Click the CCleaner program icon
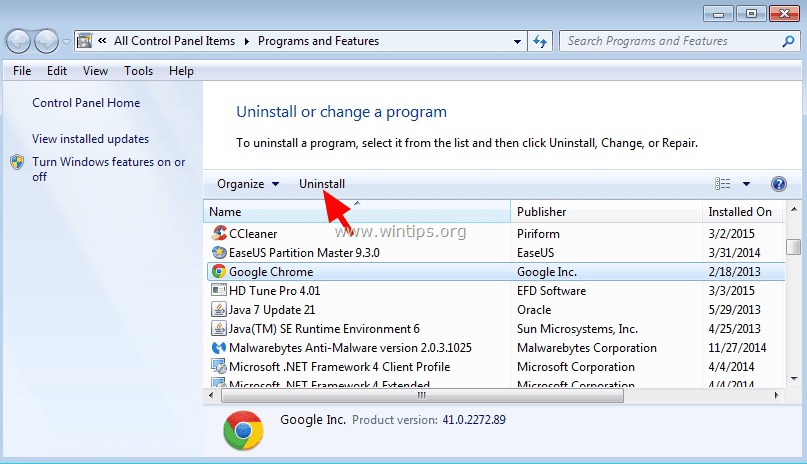This screenshot has width=807, height=464. pos(219,233)
